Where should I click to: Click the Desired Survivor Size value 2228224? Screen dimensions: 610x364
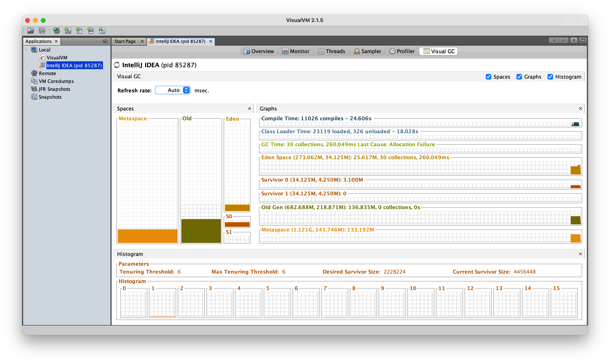click(x=394, y=272)
